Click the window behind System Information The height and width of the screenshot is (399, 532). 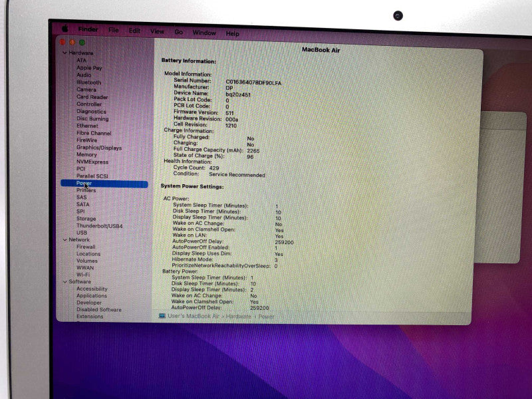pos(501,187)
